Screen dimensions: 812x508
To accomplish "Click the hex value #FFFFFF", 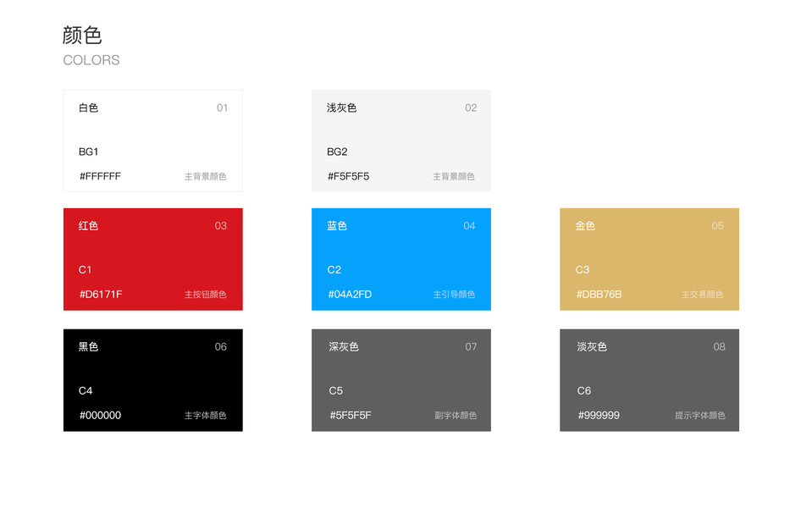I will click(x=100, y=177).
